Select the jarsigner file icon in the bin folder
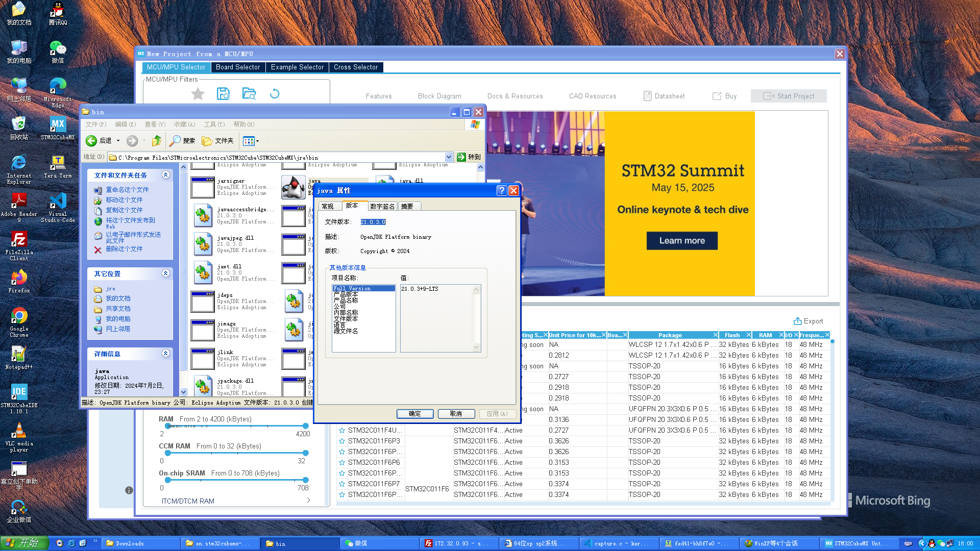This screenshot has height=551, width=980. click(x=203, y=187)
